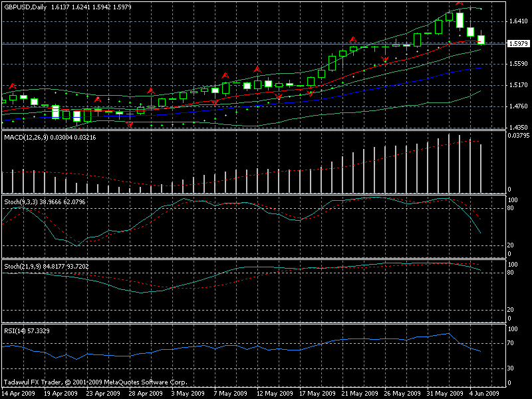
Task: Click the 31 May 2009 date label
Action: pyautogui.click(x=445, y=394)
